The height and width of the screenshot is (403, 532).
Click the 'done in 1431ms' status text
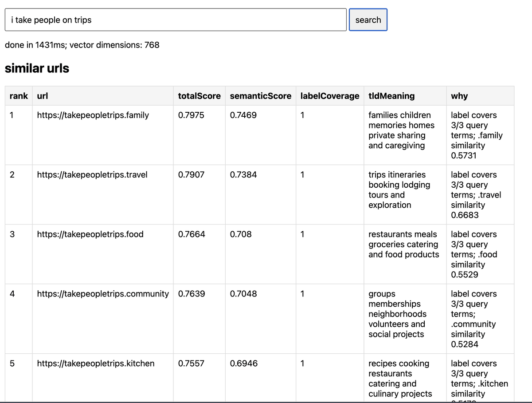coord(82,45)
